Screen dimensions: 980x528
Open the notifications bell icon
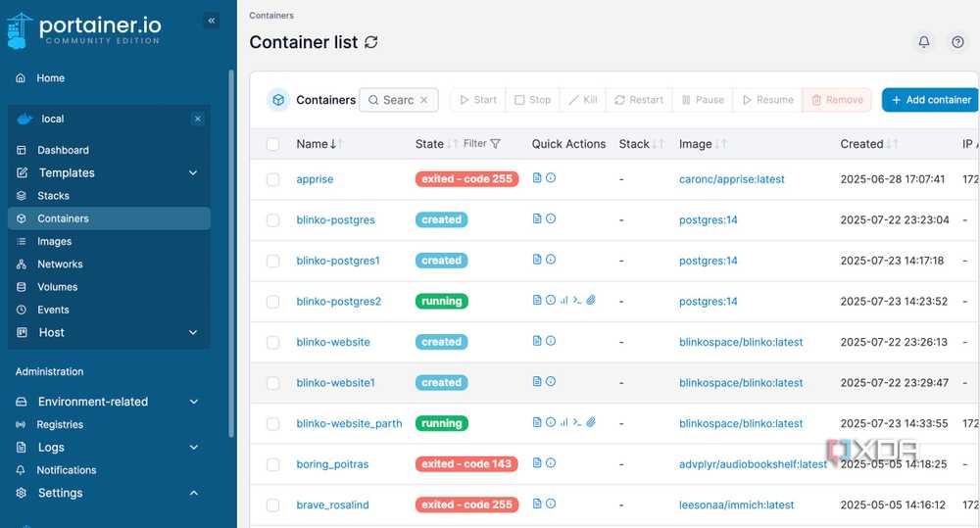pyautogui.click(x=924, y=42)
